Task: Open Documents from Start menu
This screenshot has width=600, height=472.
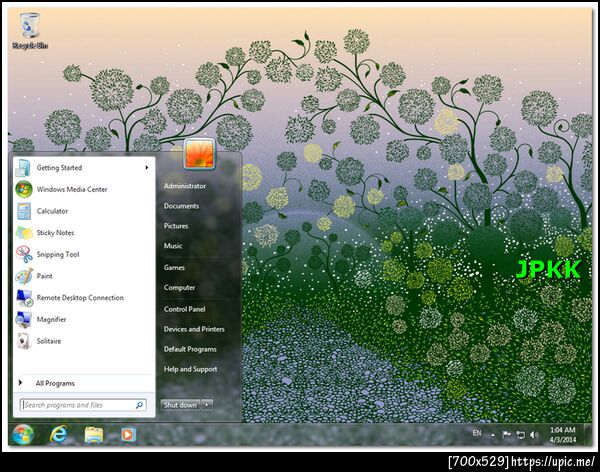Action: pyautogui.click(x=181, y=206)
